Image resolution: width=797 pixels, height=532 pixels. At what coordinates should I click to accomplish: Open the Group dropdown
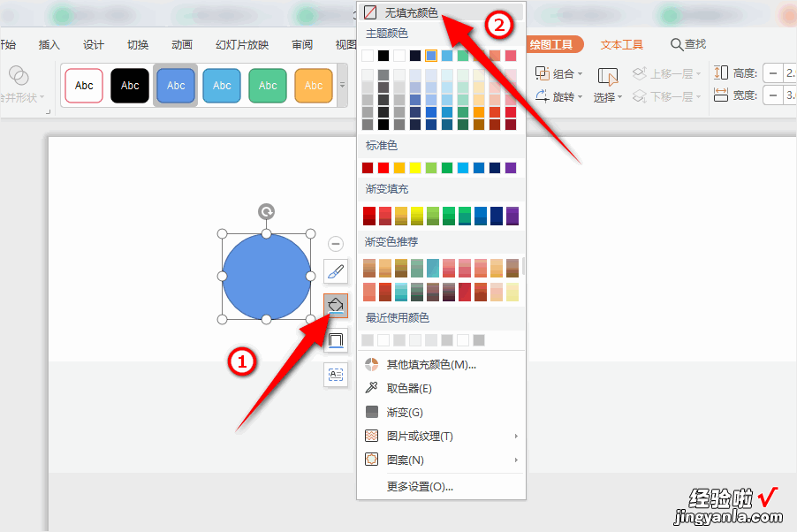[558, 73]
